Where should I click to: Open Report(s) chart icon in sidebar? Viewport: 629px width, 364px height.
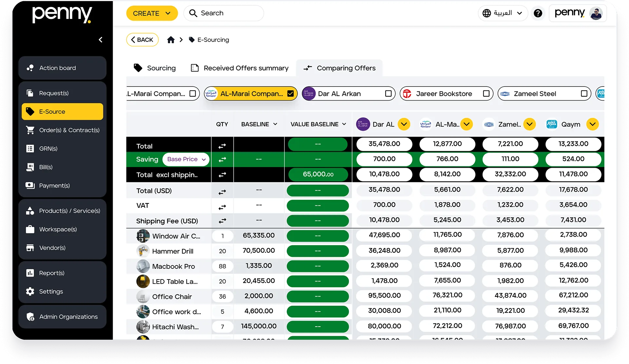pos(30,273)
